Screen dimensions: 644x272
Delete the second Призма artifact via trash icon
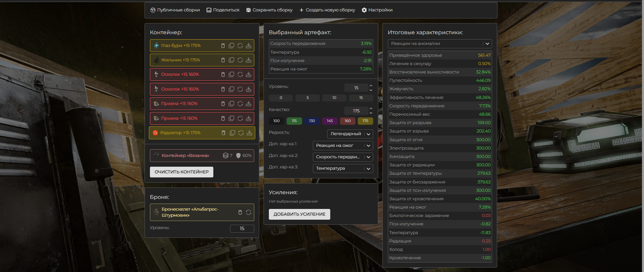(x=223, y=118)
